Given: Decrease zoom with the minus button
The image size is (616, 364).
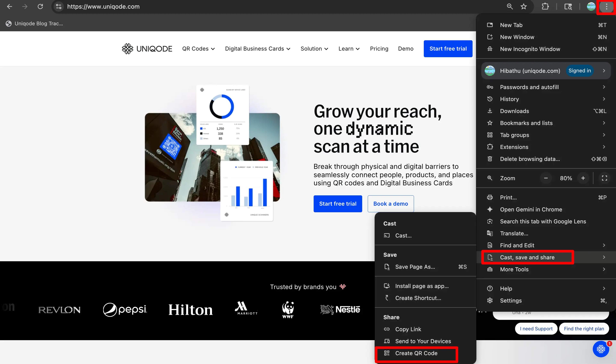Looking at the screenshot, I should 546,178.
